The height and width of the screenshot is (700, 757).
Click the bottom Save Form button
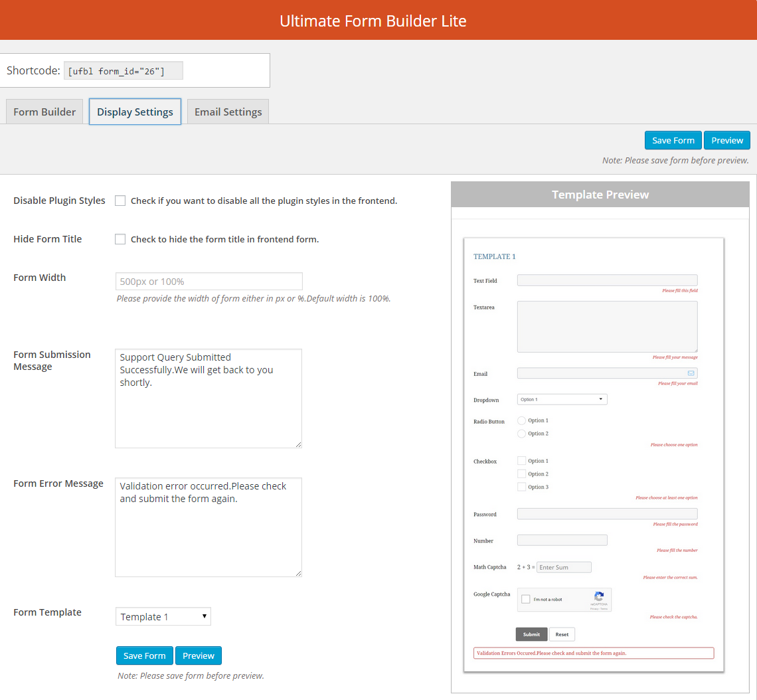144,656
